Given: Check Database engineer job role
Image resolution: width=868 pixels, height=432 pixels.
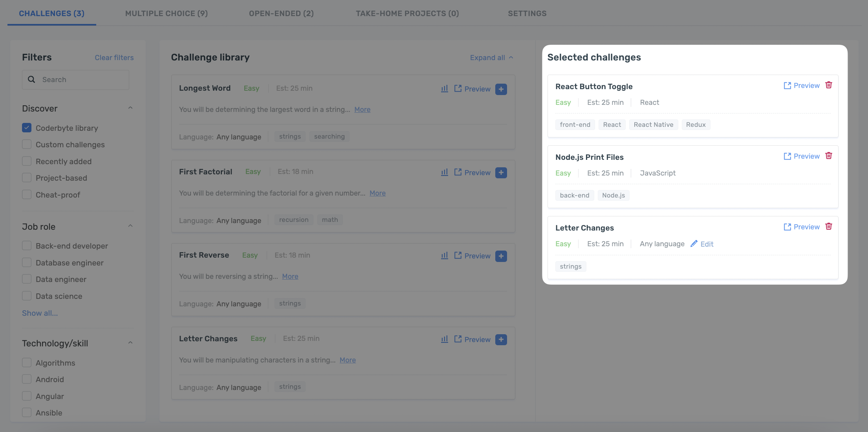Looking at the screenshot, I should (x=27, y=262).
